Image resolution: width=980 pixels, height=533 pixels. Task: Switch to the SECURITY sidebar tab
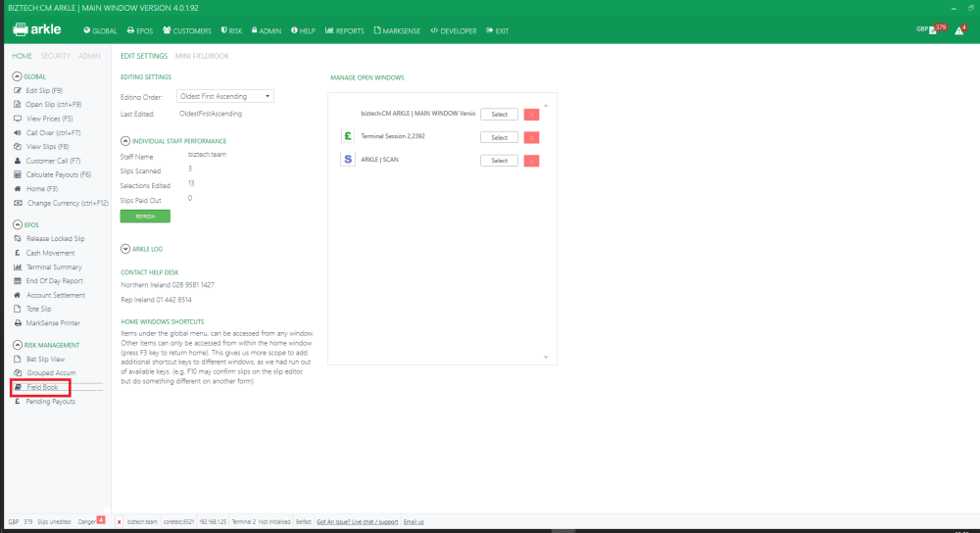coord(55,56)
